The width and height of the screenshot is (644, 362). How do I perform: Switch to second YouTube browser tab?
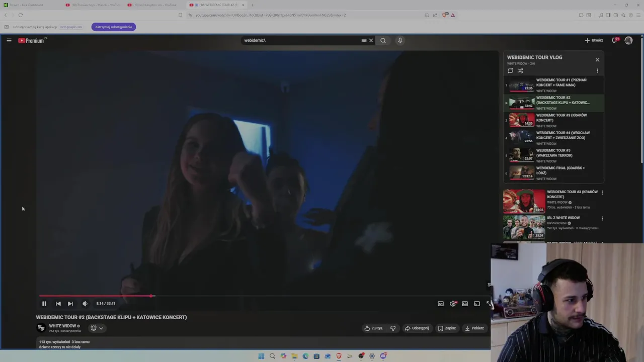tap(94, 5)
